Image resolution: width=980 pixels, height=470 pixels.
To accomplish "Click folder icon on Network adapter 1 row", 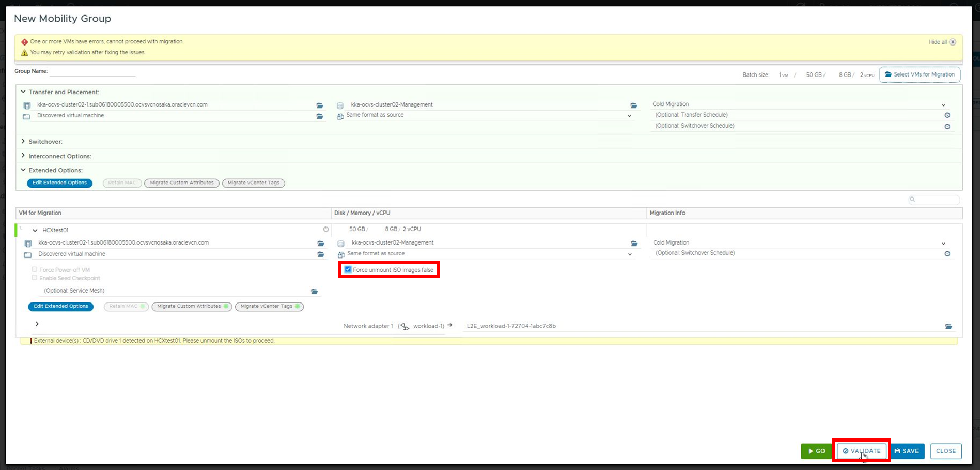I will point(948,326).
